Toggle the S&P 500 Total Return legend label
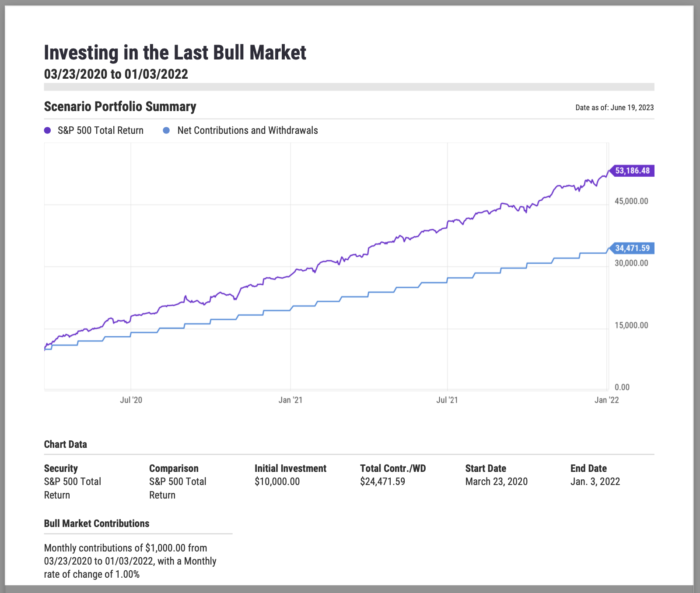This screenshot has width=700, height=593. click(100, 130)
